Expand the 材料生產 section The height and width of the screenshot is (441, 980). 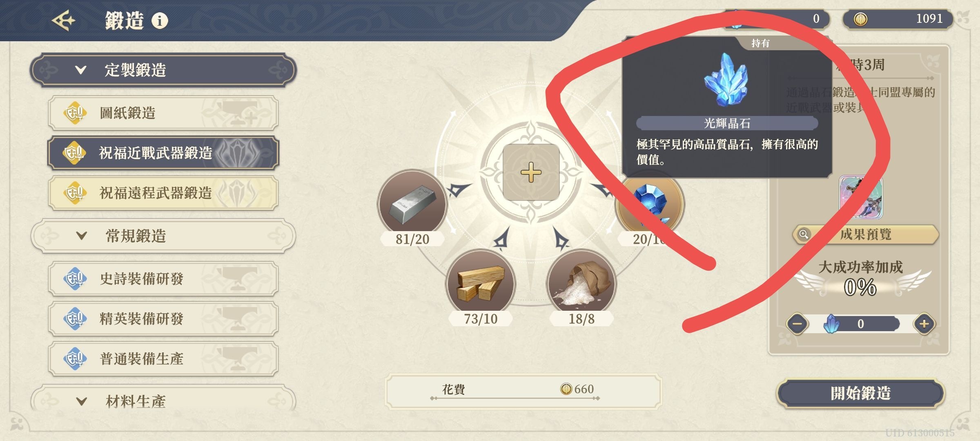pyautogui.click(x=163, y=399)
